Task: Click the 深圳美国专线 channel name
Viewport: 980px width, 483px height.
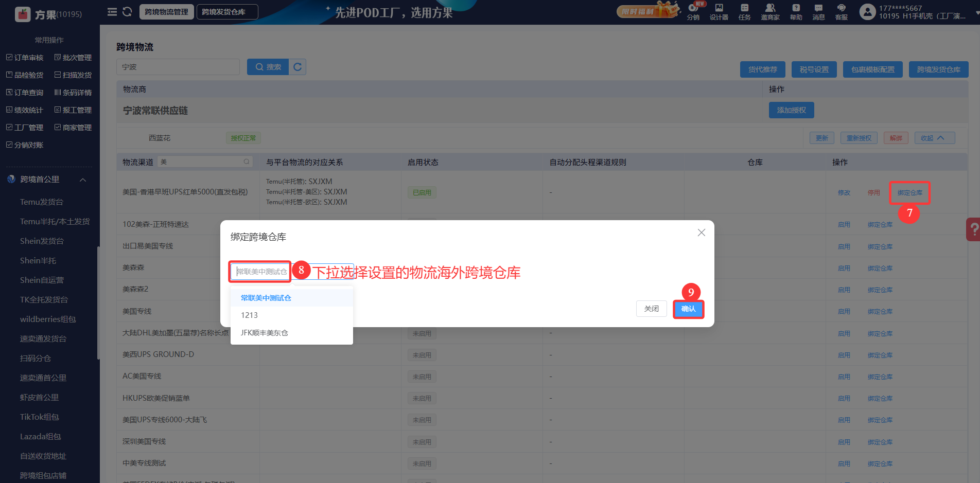Action: (144, 441)
